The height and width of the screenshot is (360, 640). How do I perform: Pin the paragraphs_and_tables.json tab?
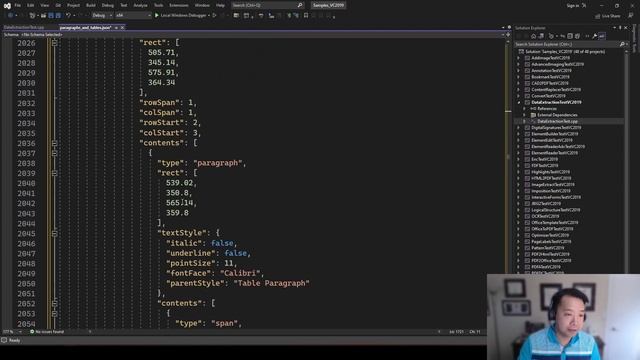point(116,28)
